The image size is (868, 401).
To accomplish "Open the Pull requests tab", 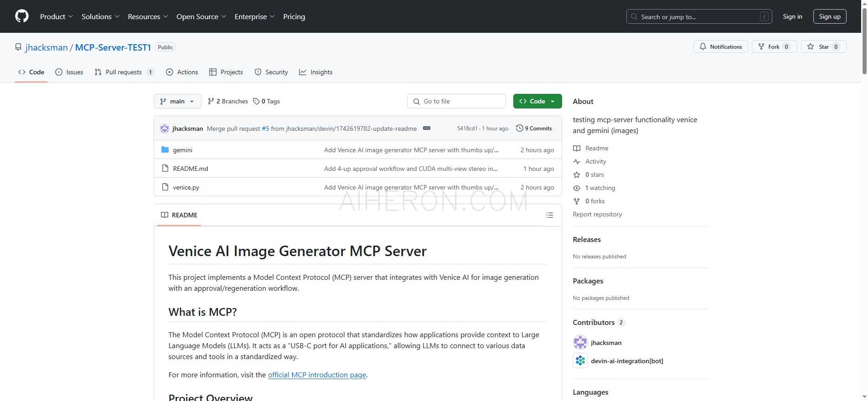I will tap(124, 72).
